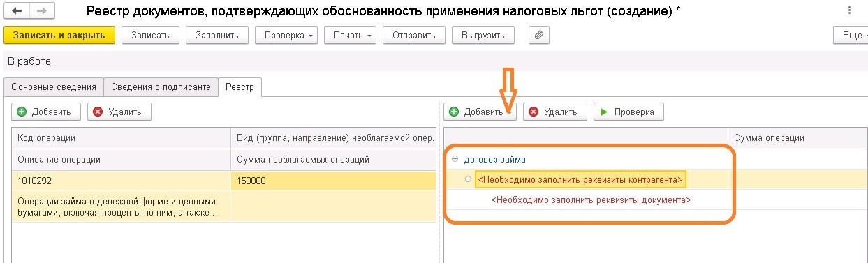
Task: Click the green-arrow Проверка button
Action: click(x=628, y=112)
